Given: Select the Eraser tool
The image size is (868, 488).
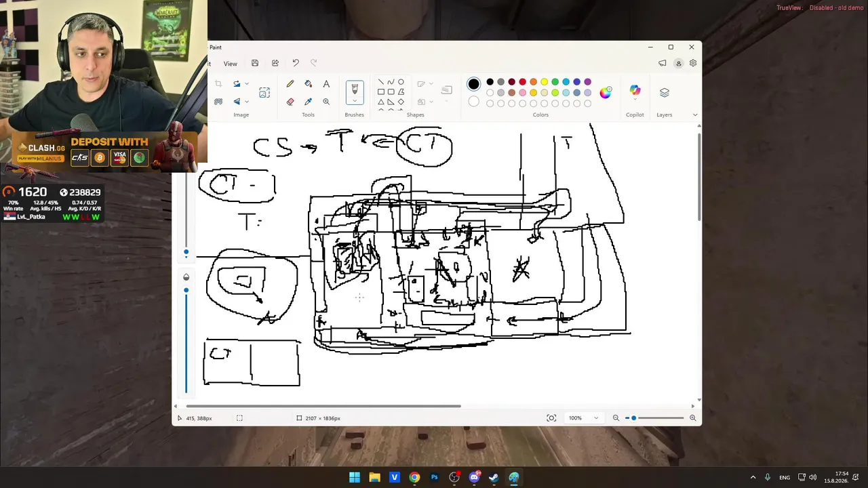Looking at the screenshot, I should coord(290,102).
